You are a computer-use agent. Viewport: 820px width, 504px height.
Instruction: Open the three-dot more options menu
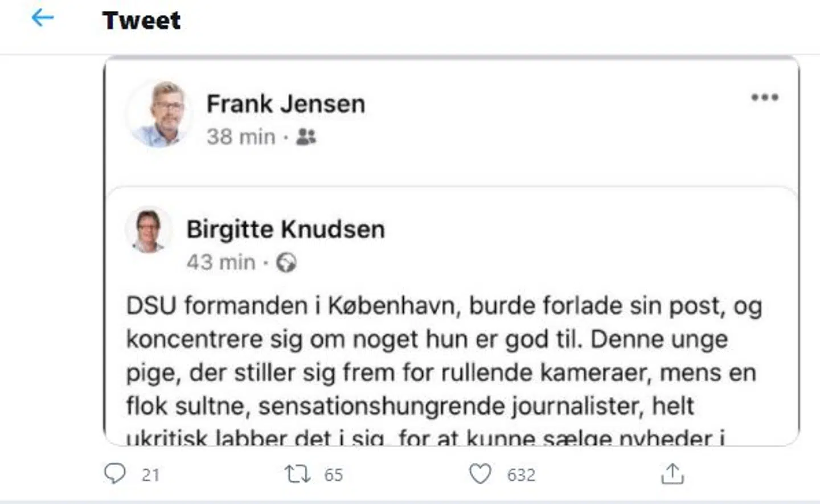pos(764,97)
